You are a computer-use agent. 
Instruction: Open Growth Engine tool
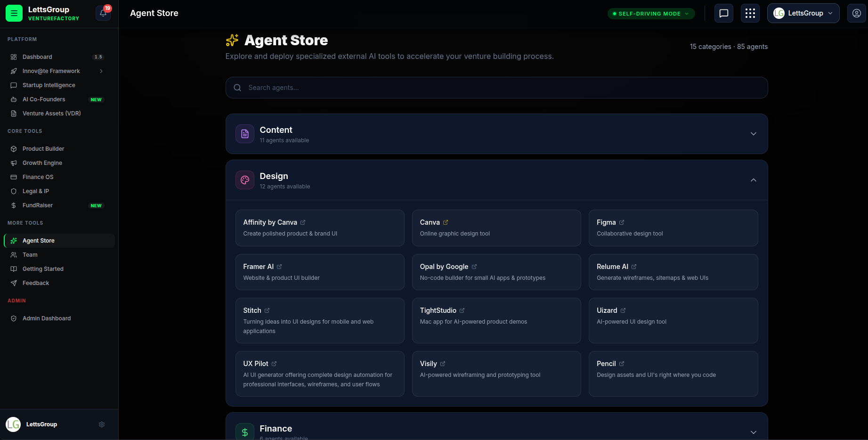click(x=59, y=163)
